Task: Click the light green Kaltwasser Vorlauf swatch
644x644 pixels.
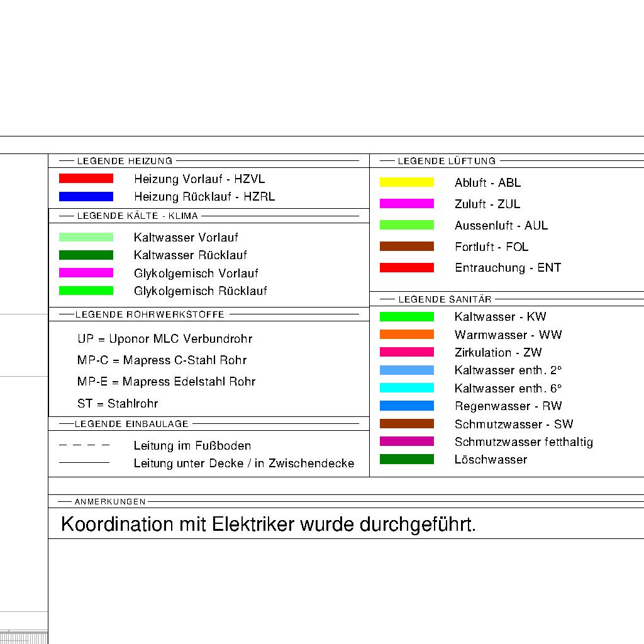Action: (86, 237)
